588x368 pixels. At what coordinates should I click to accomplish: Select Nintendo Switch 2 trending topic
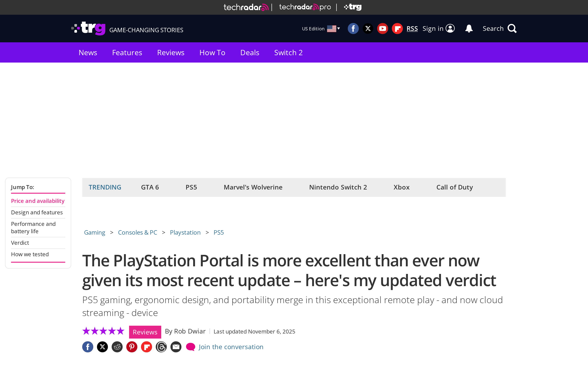pyautogui.click(x=338, y=187)
